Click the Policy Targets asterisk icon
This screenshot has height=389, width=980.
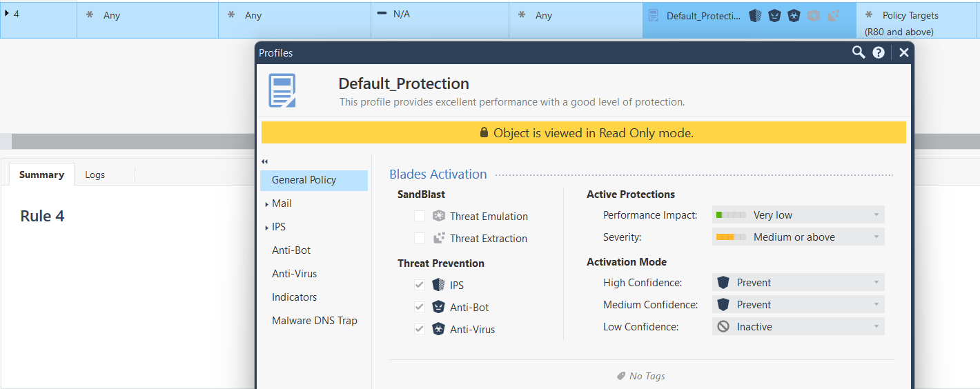click(x=869, y=15)
